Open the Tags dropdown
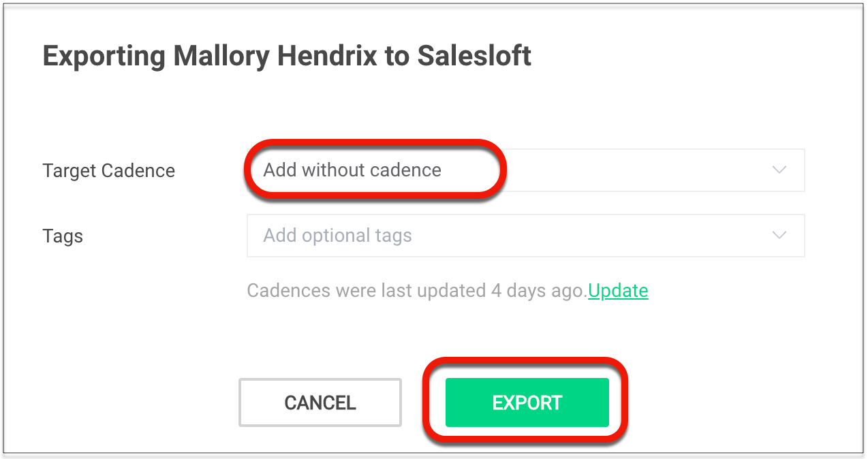 tap(525, 236)
